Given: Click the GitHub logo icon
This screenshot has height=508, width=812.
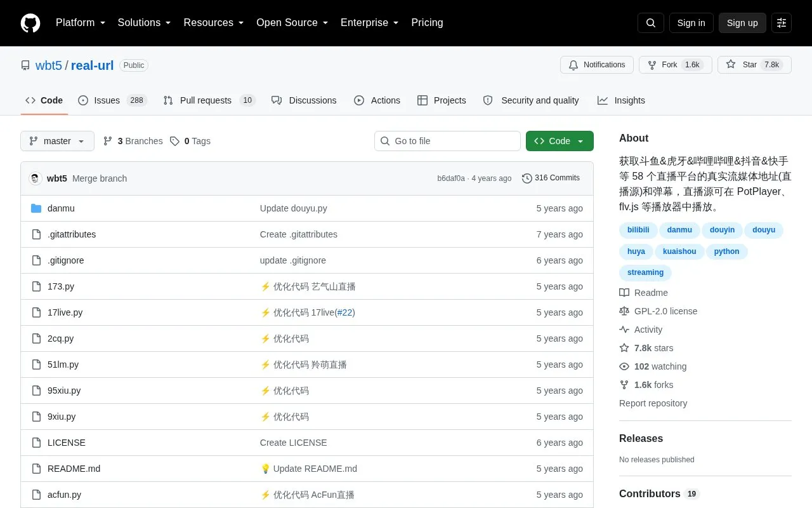Looking at the screenshot, I should 30,23.
